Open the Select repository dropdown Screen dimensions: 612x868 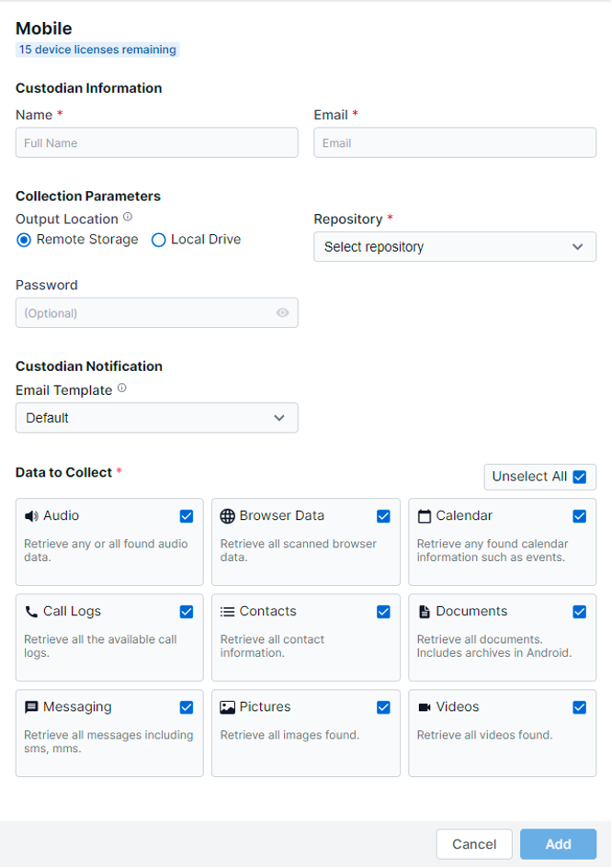pos(455,246)
